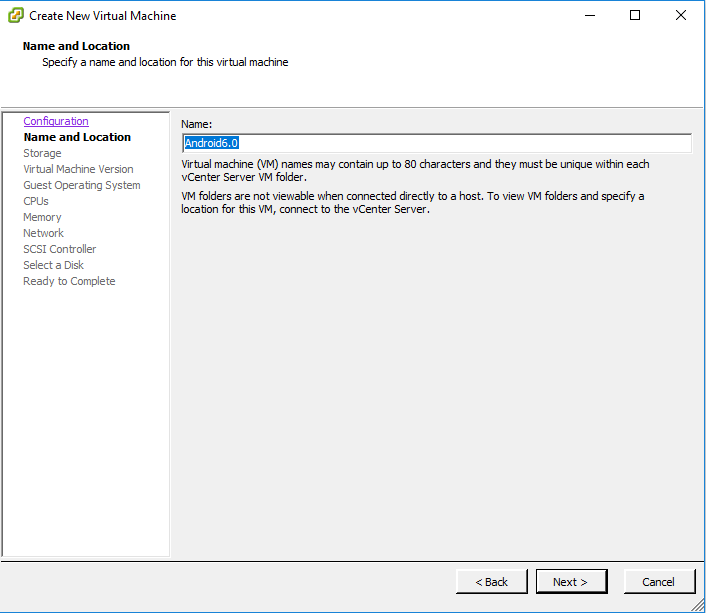The height and width of the screenshot is (613, 706).
Task: Maximize the wizard window
Action: tap(635, 15)
